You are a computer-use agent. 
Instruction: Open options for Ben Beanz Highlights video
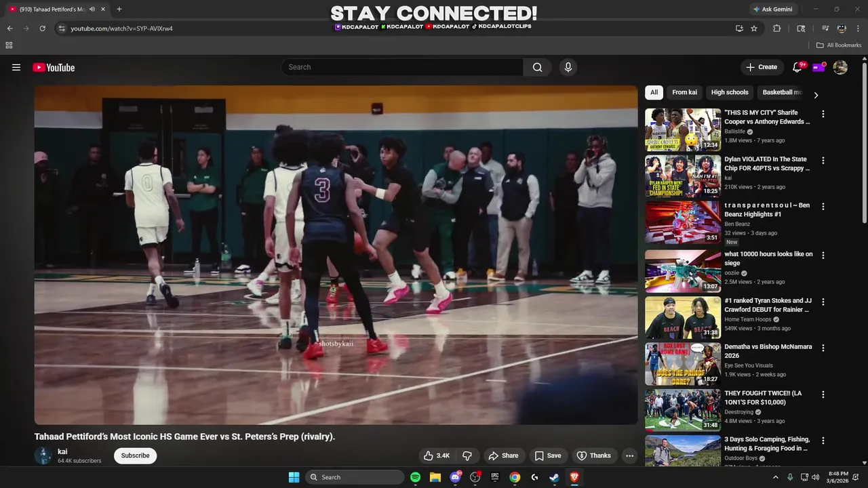(823, 207)
